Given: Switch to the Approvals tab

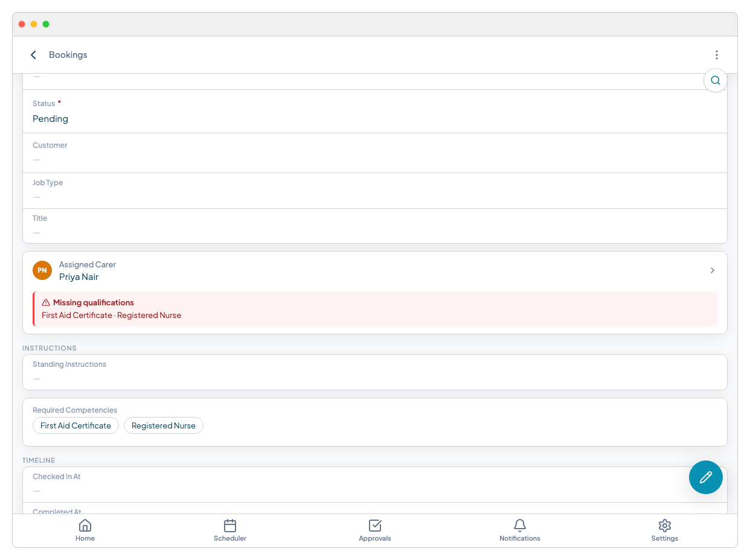Looking at the screenshot, I should point(375,530).
